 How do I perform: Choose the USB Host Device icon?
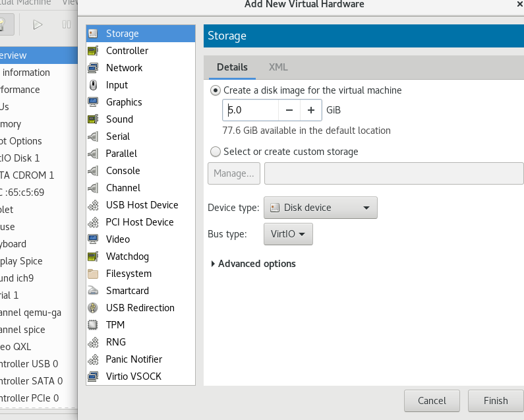click(x=93, y=205)
